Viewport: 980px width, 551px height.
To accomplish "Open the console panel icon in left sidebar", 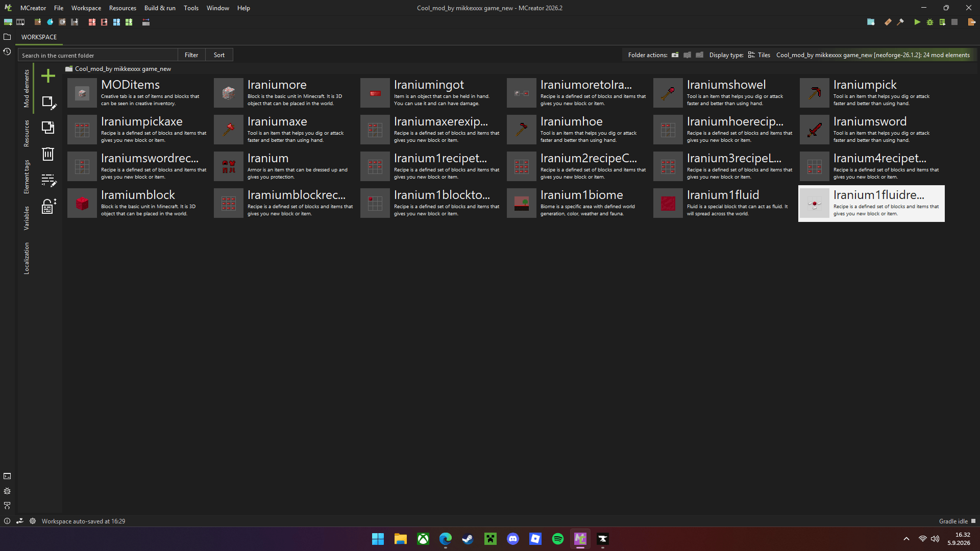I will (7, 476).
